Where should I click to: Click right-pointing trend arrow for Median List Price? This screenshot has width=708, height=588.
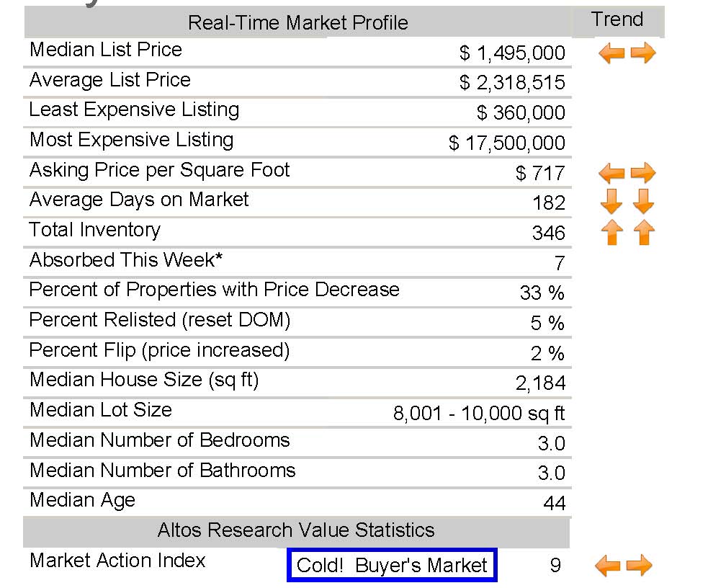643,53
